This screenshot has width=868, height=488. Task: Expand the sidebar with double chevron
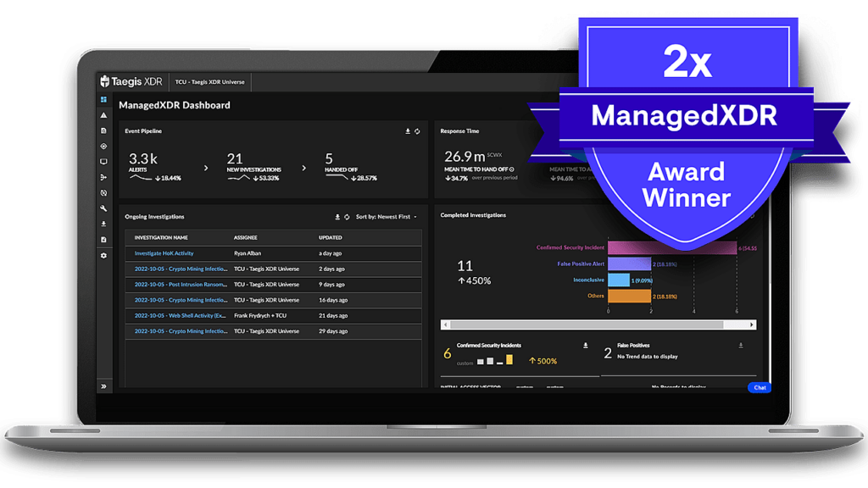pos(103,386)
